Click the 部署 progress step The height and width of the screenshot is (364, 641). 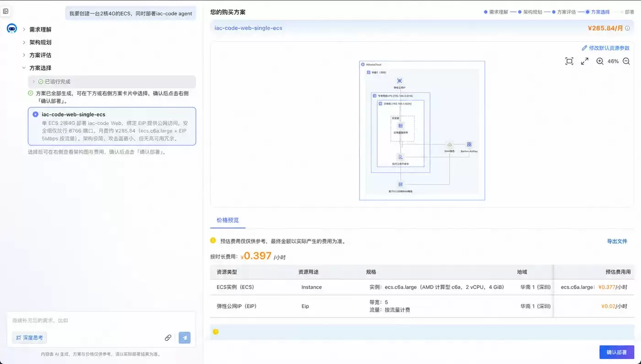click(627, 12)
